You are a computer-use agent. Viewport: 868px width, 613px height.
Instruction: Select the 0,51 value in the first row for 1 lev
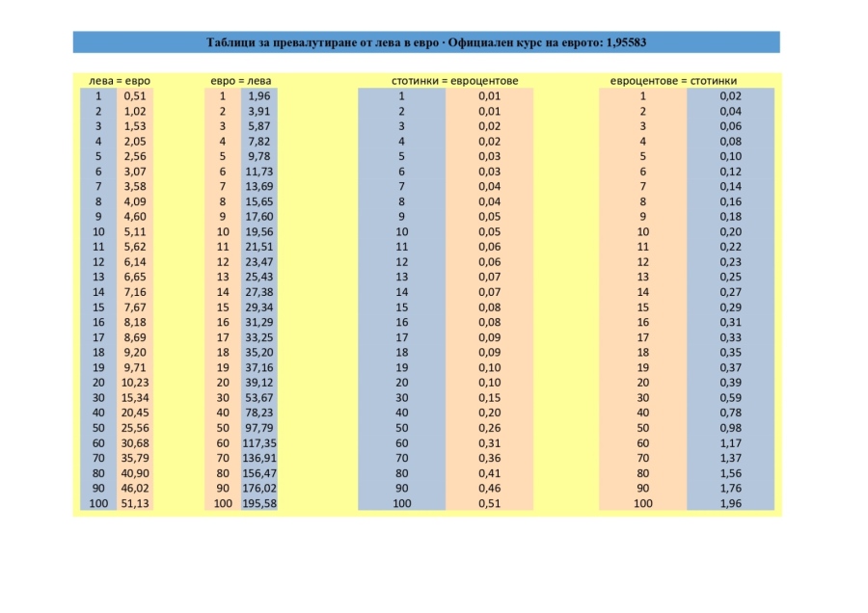[135, 95]
